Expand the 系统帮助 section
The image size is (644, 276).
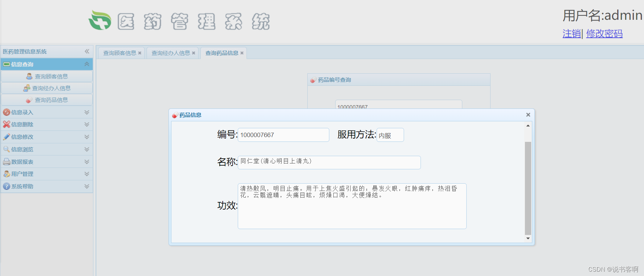(87, 186)
